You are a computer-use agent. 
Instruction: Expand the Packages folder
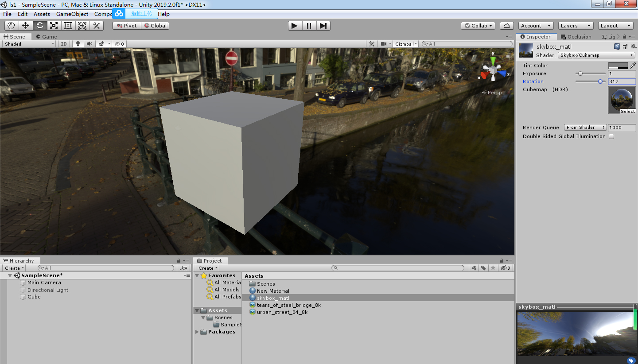198,332
